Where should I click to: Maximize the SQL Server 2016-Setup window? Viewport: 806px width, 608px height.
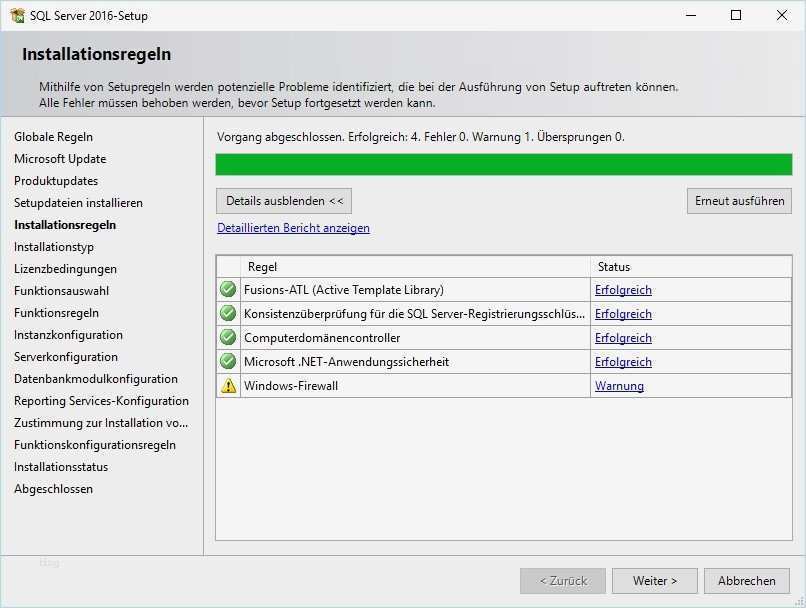tap(736, 15)
